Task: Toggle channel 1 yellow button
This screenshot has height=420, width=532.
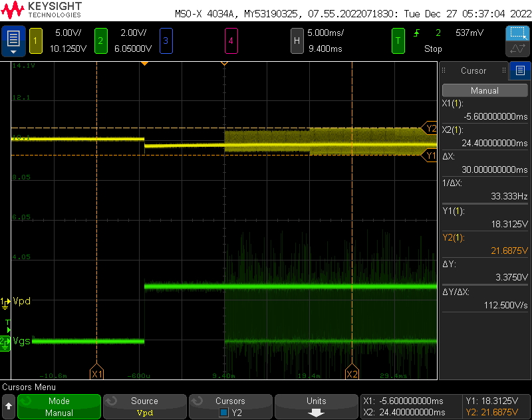Action: pos(35,41)
